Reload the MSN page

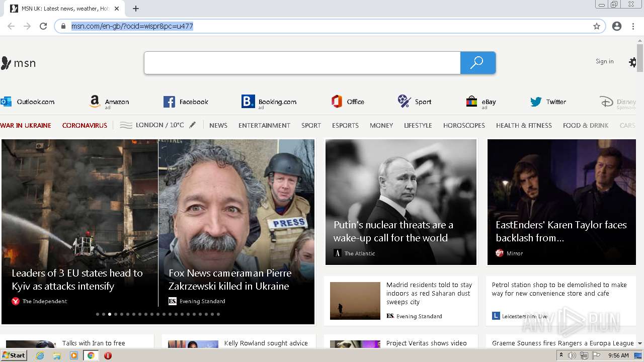click(43, 26)
